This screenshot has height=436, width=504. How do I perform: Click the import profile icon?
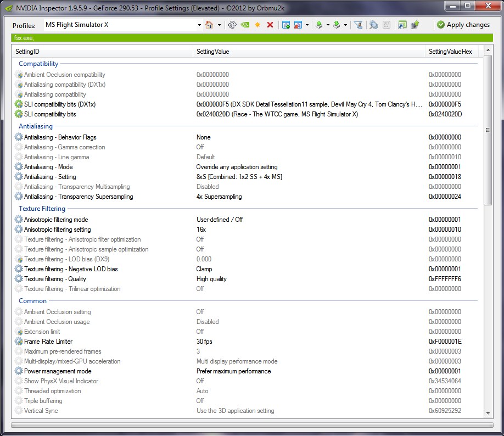point(337,25)
